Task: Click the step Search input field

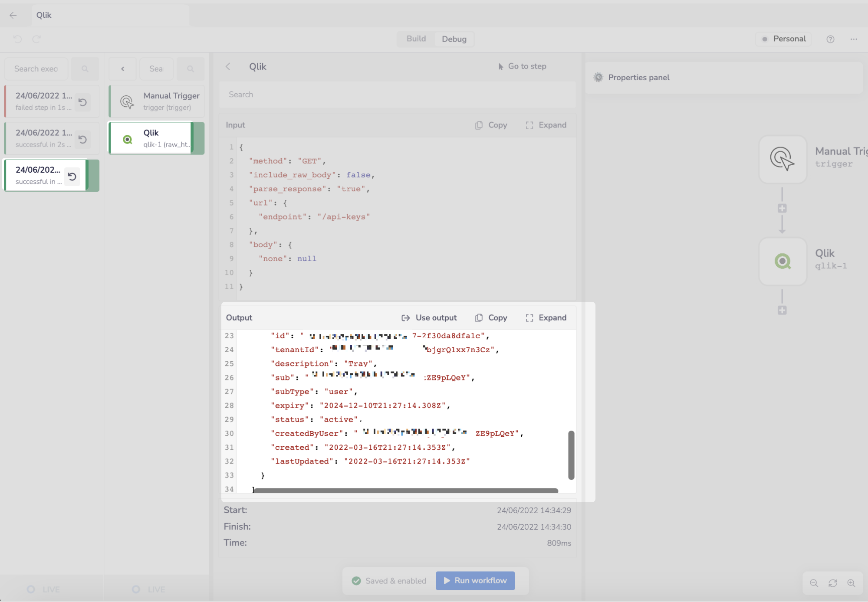Action: tap(397, 95)
